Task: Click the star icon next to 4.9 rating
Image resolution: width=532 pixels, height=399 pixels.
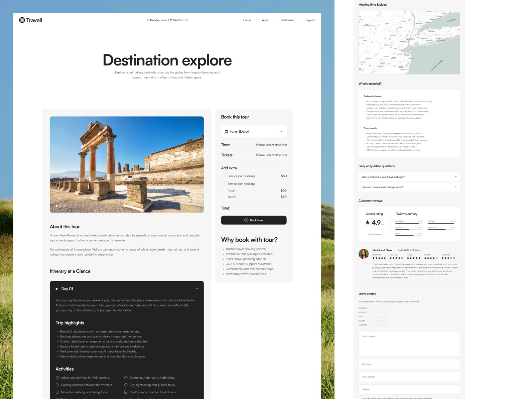Action: pos(367,222)
